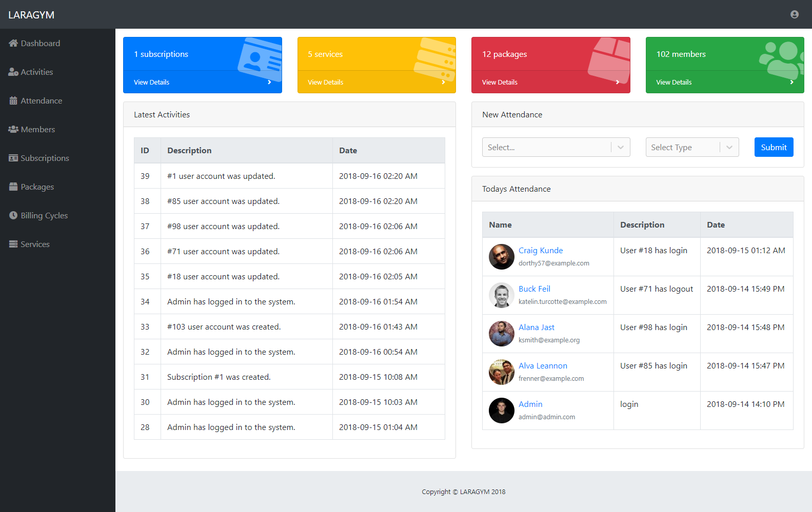Image resolution: width=812 pixels, height=512 pixels.
Task: Click the Activities user-lock icon in sidebar
Action: pyautogui.click(x=13, y=72)
